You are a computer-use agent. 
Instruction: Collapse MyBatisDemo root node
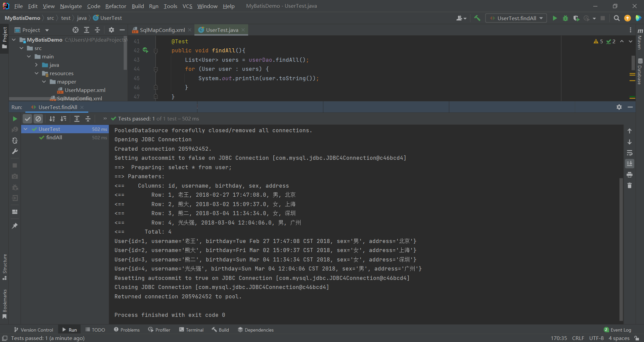click(14, 40)
